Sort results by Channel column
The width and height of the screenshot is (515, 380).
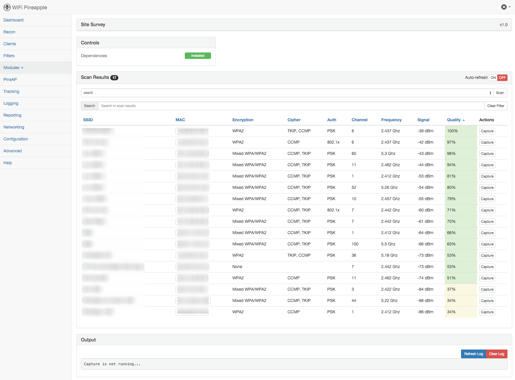[359, 120]
